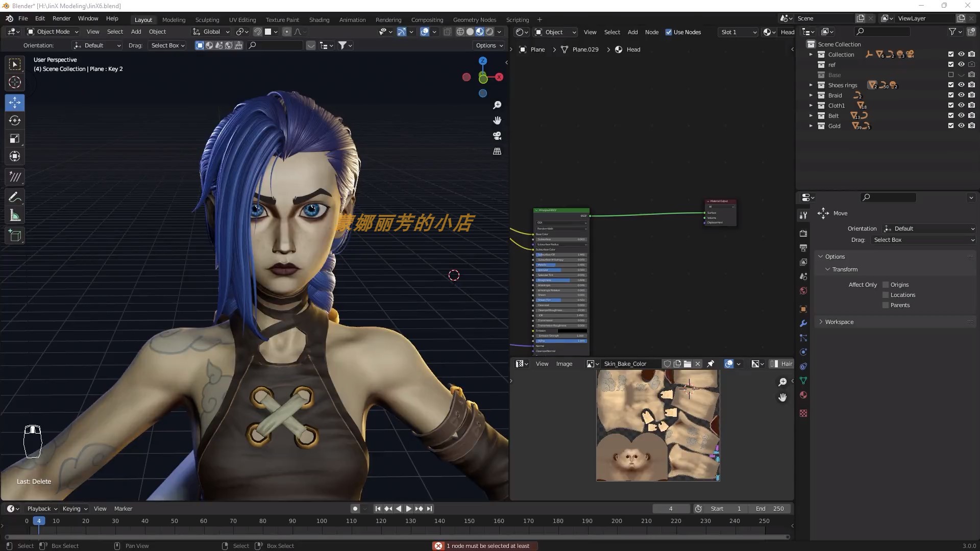Switch to the Shading workspace tab
This screenshot has height=551, width=980.
[x=319, y=20]
